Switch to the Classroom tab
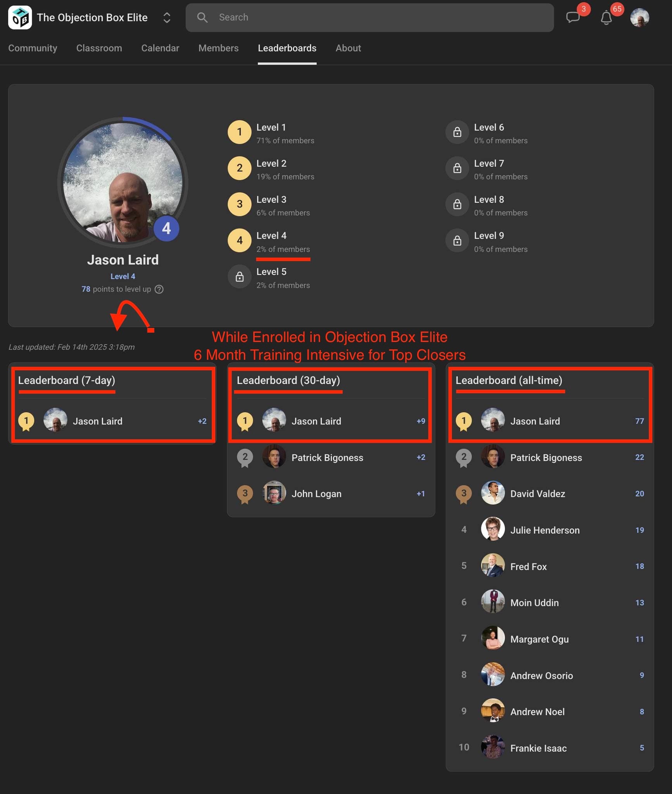 [x=99, y=48]
